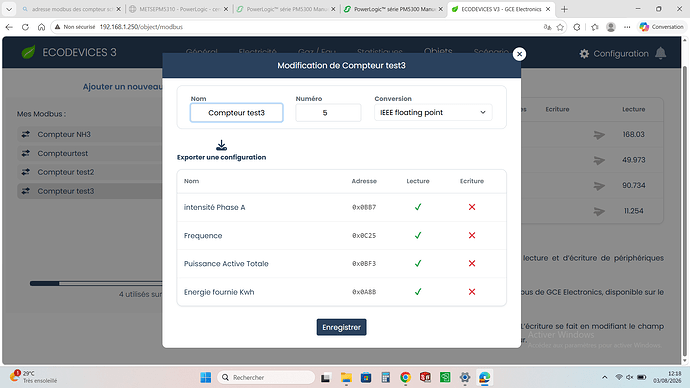Click the intensité Phase A row name
690x388 pixels.
[214, 207]
